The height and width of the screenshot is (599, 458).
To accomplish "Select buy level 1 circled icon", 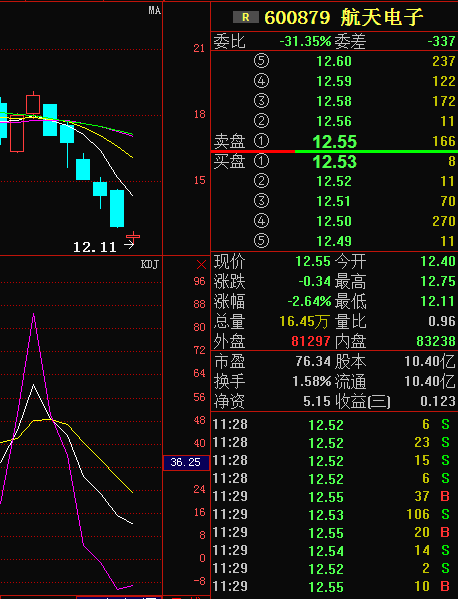I will click(x=261, y=161).
